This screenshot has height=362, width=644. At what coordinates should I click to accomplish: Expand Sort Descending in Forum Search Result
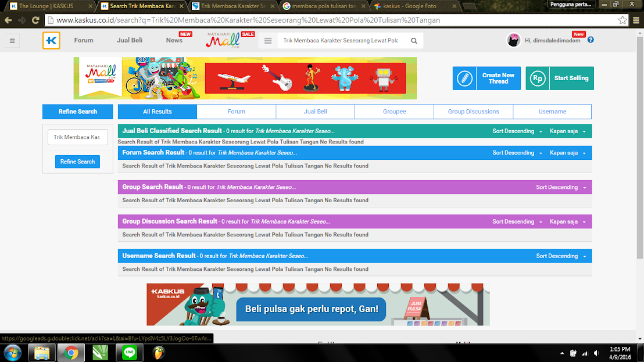517,153
